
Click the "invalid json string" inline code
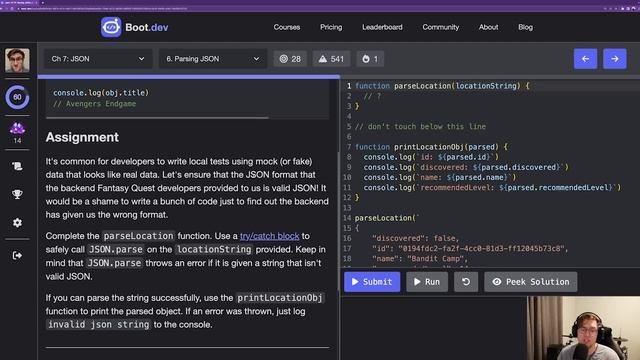click(x=98, y=324)
